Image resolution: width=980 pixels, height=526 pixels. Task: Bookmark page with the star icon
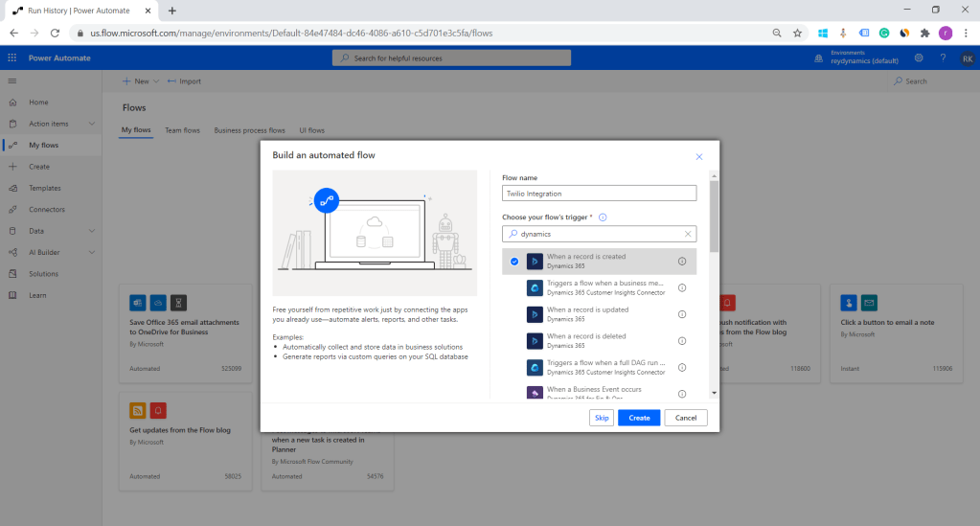coord(797,33)
